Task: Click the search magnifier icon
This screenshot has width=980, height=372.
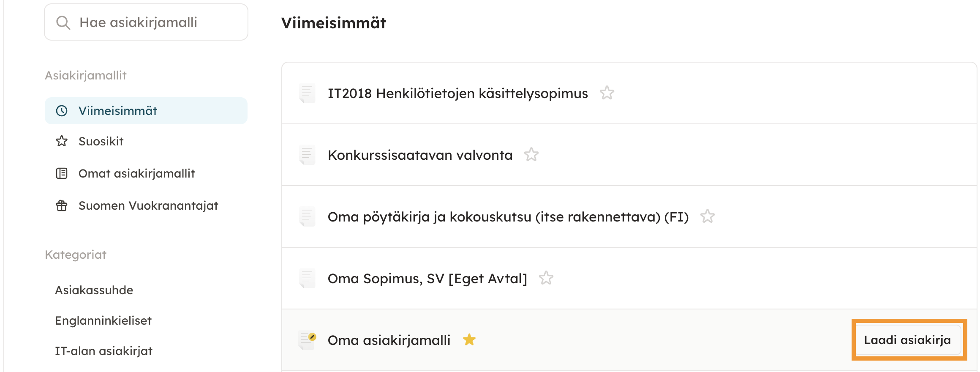Action: coord(63,22)
